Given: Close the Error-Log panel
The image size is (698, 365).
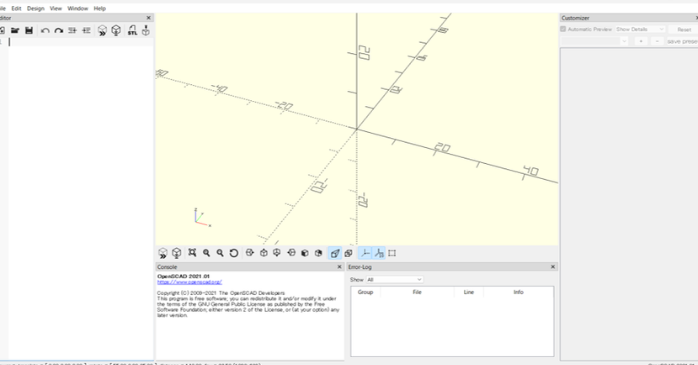Looking at the screenshot, I should 553,267.
